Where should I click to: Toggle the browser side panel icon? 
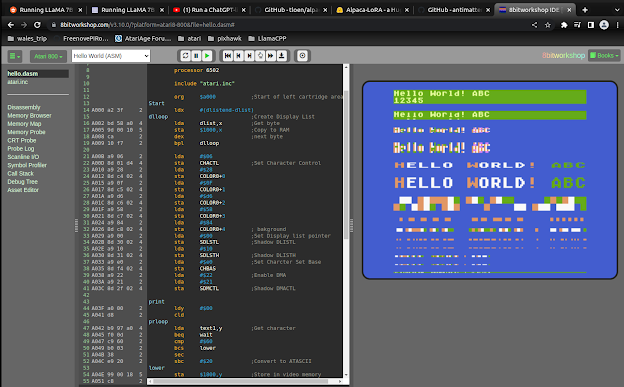coord(591,25)
